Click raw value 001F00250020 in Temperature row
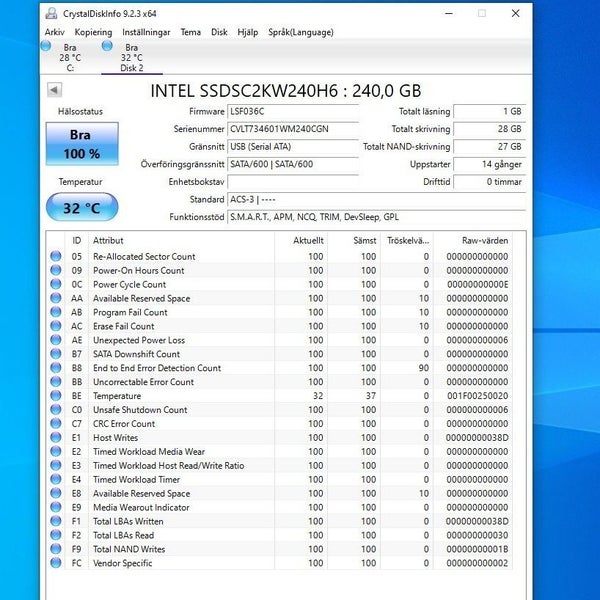This screenshot has width=600, height=600. (x=478, y=396)
